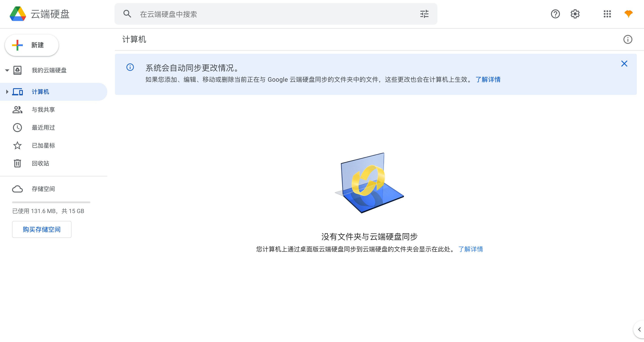This screenshot has height=342, width=644.
Task: Click the storage usage bar
Action: [x=51, y=202]
